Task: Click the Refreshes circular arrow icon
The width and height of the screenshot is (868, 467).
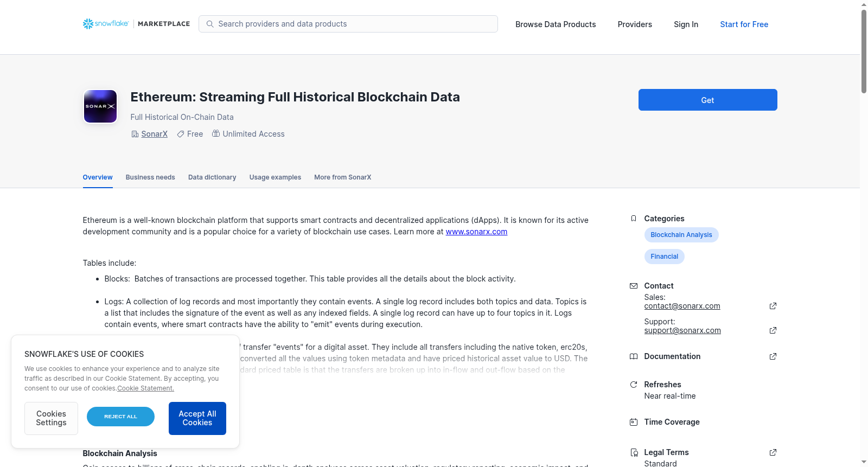Action: [633, 385]
